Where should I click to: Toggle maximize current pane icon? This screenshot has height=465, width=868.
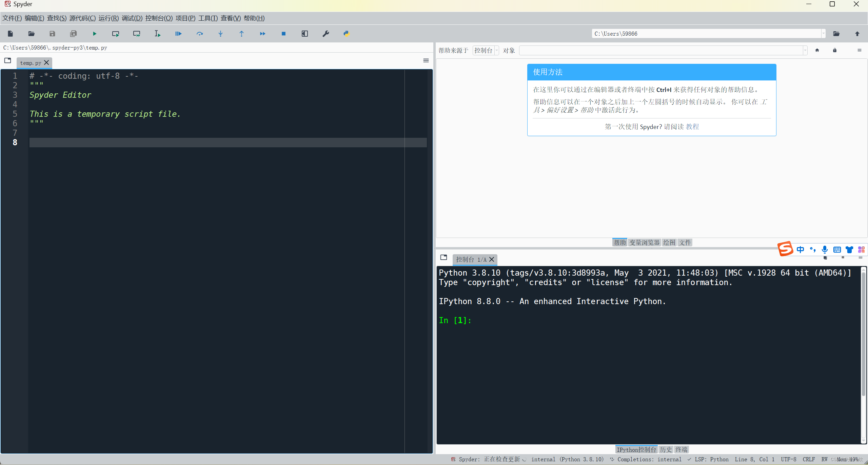tap(304, 34)
